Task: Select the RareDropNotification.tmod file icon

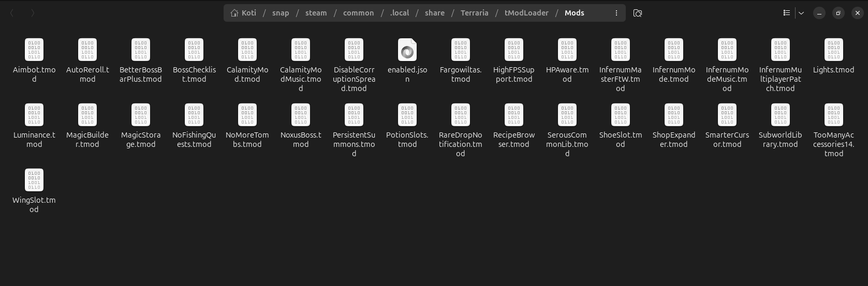Action: coord(461,115)
